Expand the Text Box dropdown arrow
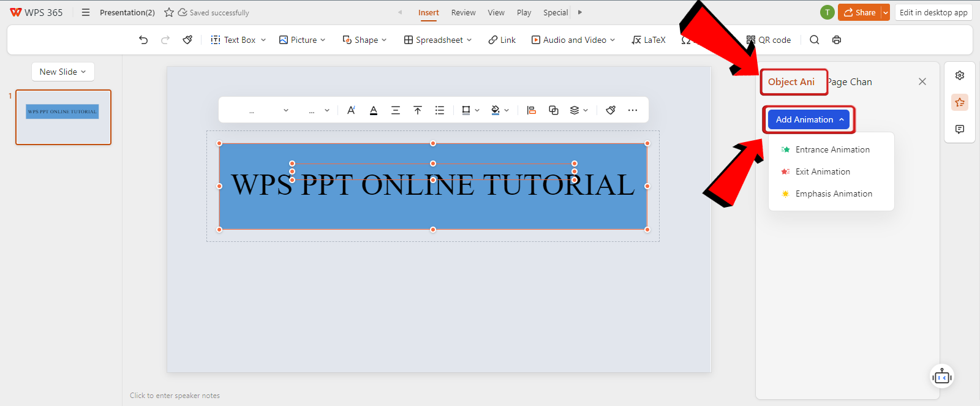Screen dimensions: 980x406 263,40
